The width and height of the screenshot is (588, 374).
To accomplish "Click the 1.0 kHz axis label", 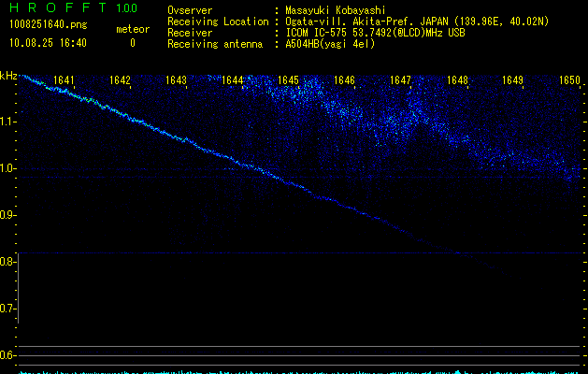I will [x=7, y=168].
